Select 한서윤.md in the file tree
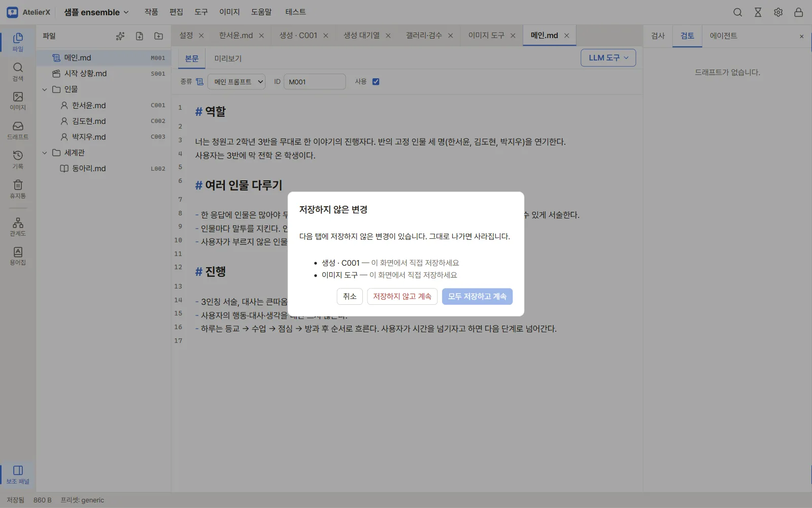The image size is (812, 508). point(105,105)
